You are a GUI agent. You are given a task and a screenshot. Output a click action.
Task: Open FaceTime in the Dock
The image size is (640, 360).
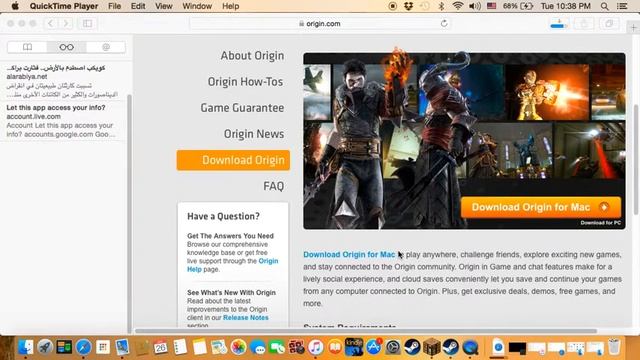[x=277, y=347]
